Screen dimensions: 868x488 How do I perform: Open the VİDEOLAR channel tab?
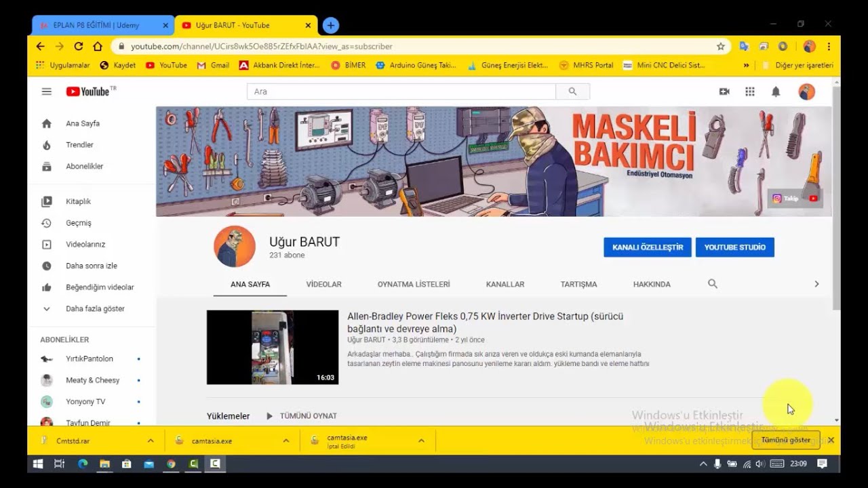point(323,284)
